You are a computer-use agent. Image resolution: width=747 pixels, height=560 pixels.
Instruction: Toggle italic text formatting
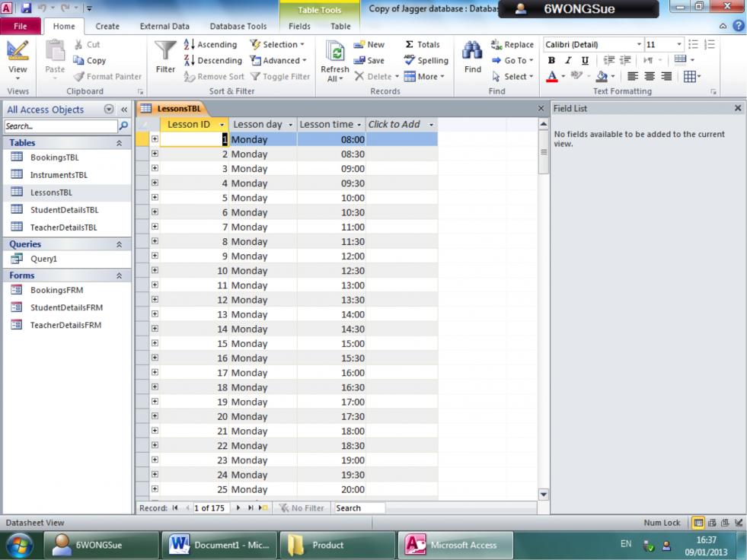pyautogui.click(x=567, y=60)
